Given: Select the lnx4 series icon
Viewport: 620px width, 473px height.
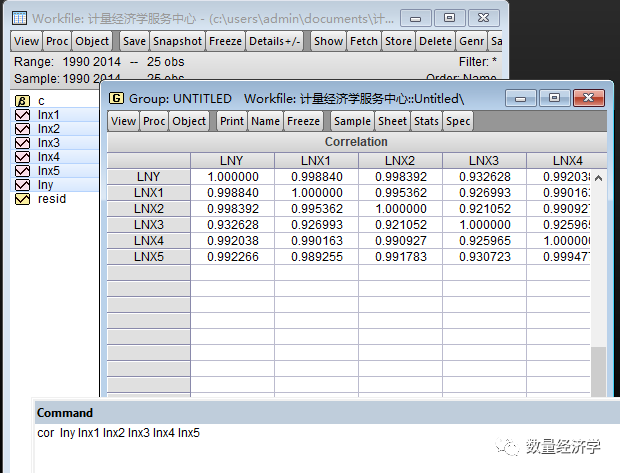Looking at the screenshot, I should click(22, 157).
